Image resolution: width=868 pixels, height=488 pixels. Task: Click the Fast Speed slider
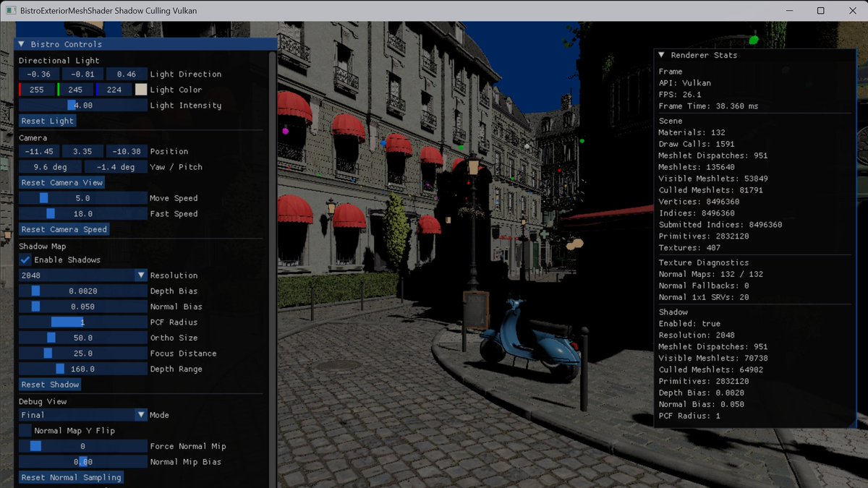[83, 214]
